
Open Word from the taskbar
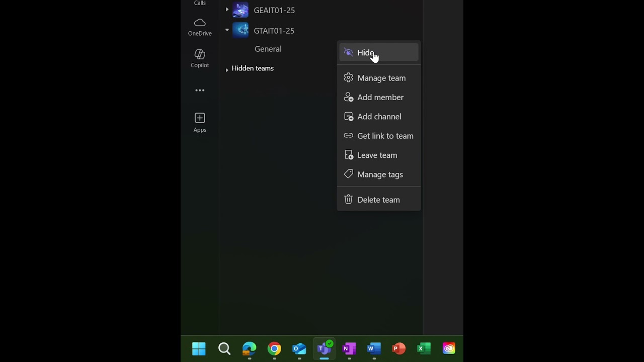[374, 348]
